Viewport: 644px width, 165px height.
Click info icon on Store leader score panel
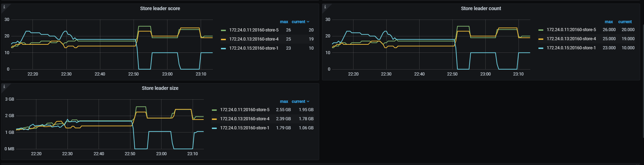pyautogui.click(x=4, y=7)
